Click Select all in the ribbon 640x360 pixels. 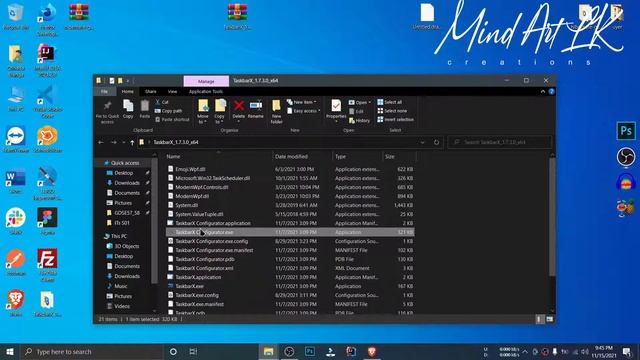390,102
